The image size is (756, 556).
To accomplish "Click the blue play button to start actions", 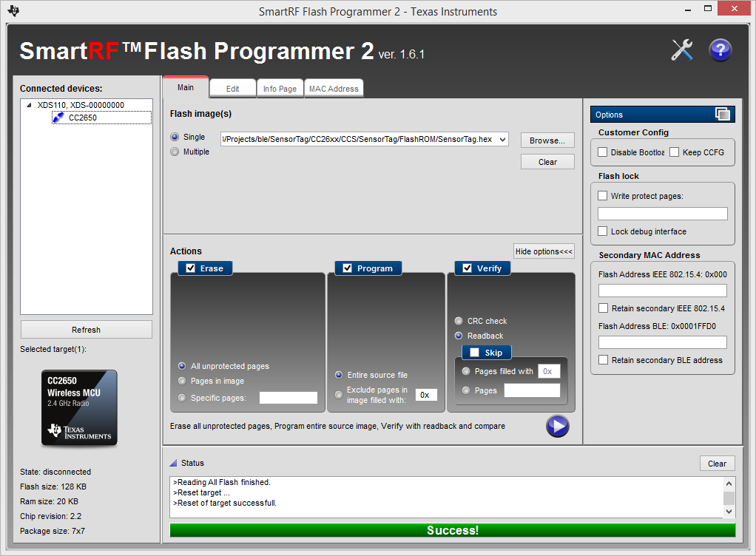I will pos(557,426).
